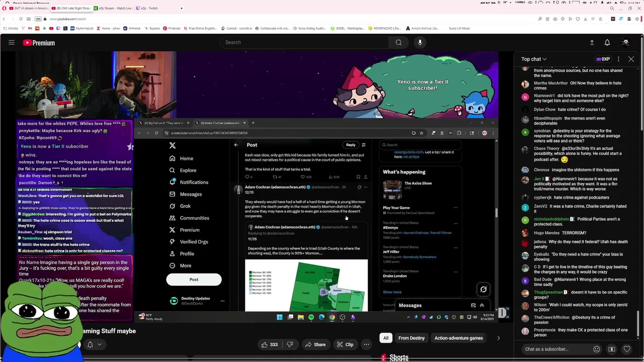Reload the current page
The image size is (644, 362).
(21, 19)
